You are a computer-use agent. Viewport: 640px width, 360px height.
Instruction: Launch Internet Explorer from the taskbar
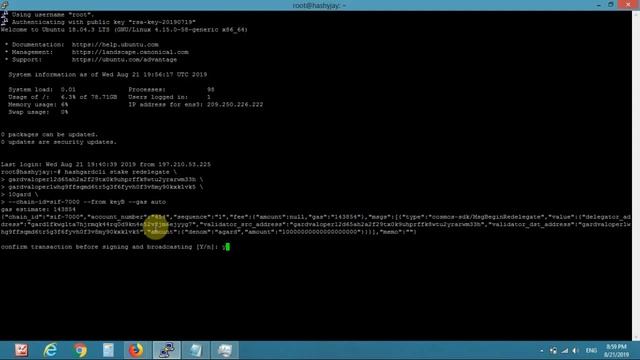[x=50, y=350]
